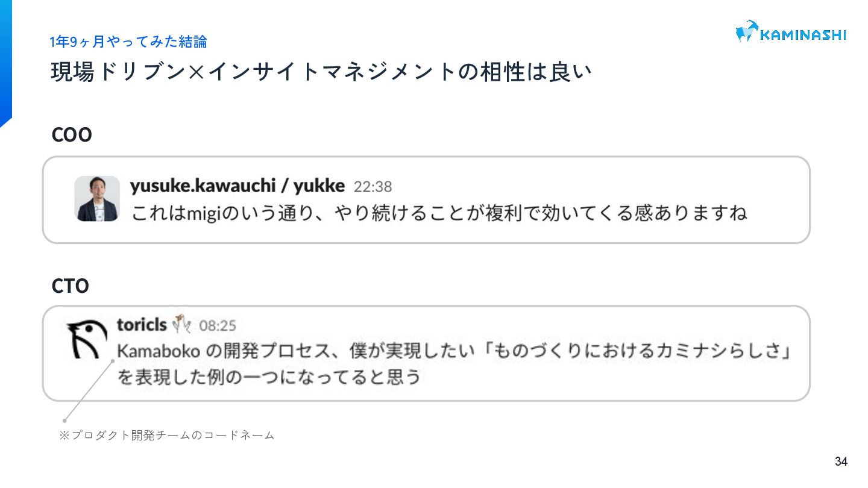Click the toricls penguin avatar icon
The width and height of the screenshot is (868, 488).
click(x=86, y=340)
